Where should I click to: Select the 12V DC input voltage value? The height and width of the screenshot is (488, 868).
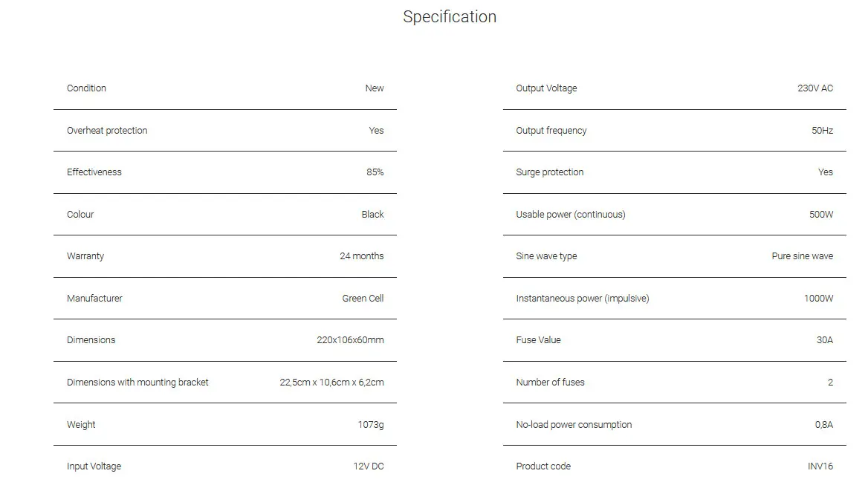click(x=368, y=466)
